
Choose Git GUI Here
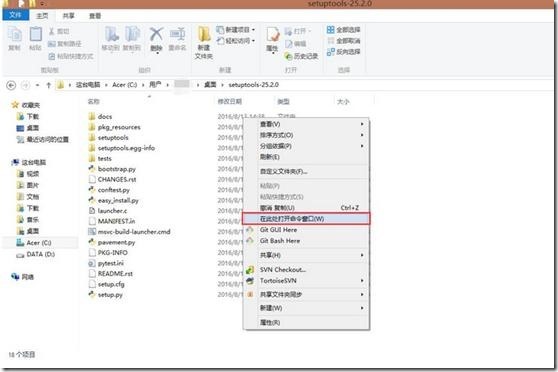306,230
